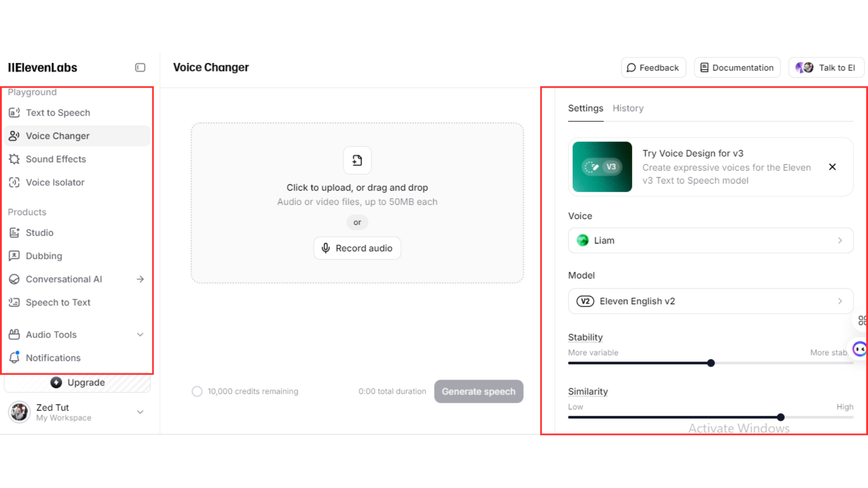The image size is (868, 488).
Task: Collapse the sidebar panel icon
Action: [140, 68]
